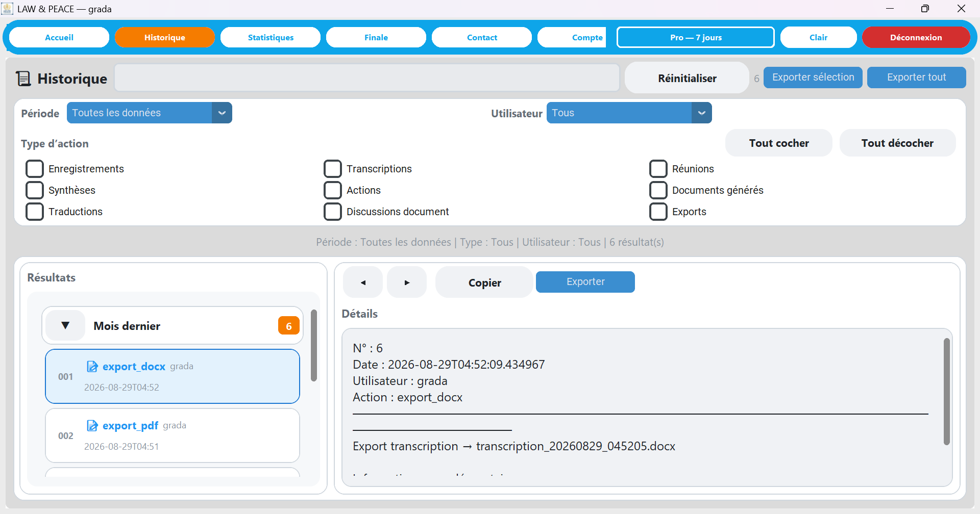Check the Actions filter
980x514 pixels.
[x=333, y=190]
